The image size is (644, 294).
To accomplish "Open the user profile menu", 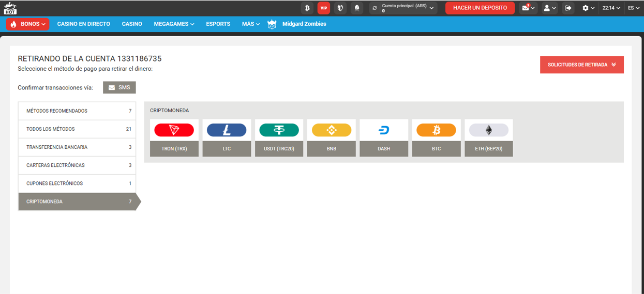I will [x=549, y=8].
